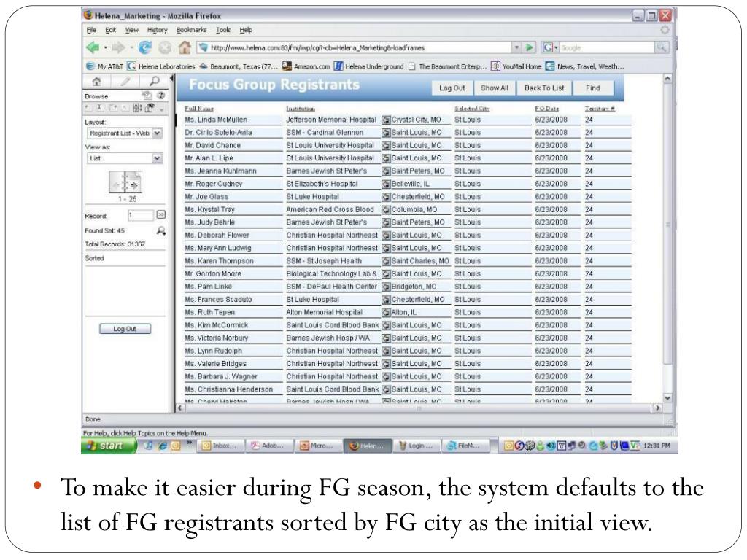Reload the page with the refresh icon
This screenshot has width=747, height=560.
click(145, 47)
